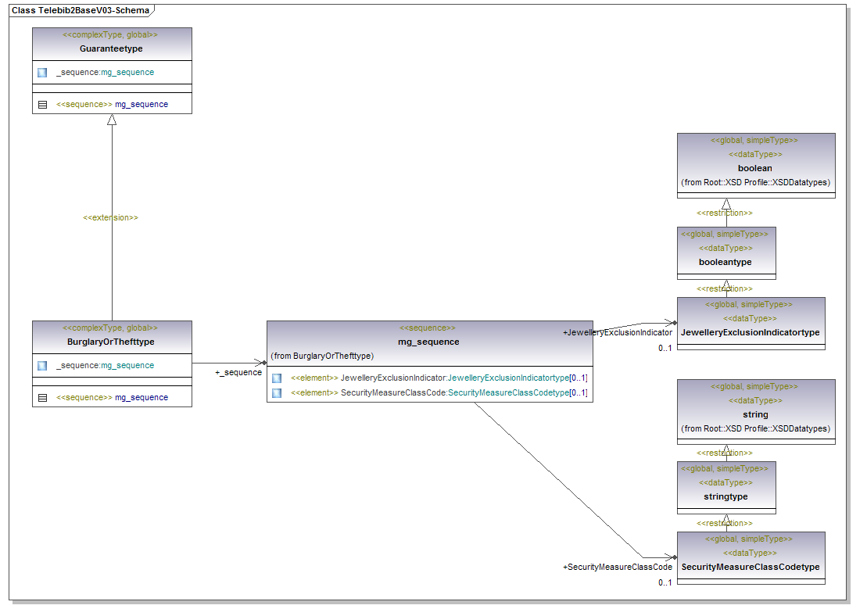Select the string datatype box
Viewport: 867px width, 616px height.
coord(755,414)
